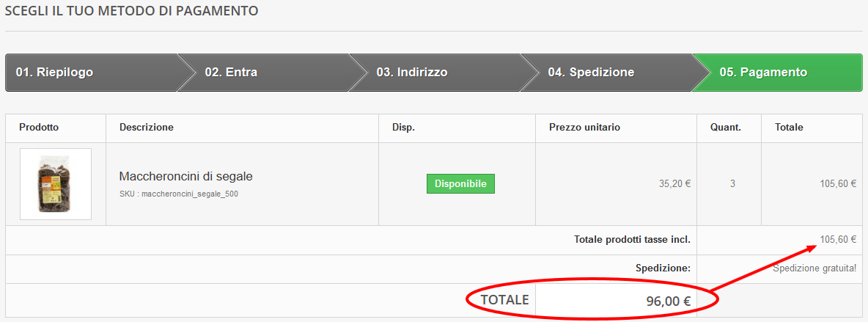Click the 35,20 € unit price
Image resolution: width=868 pixels, height=322 pixels.
point(674,184)
